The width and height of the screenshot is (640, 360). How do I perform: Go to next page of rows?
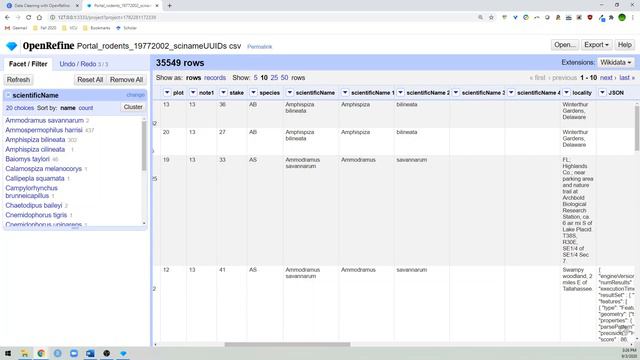tap(607, 78)
